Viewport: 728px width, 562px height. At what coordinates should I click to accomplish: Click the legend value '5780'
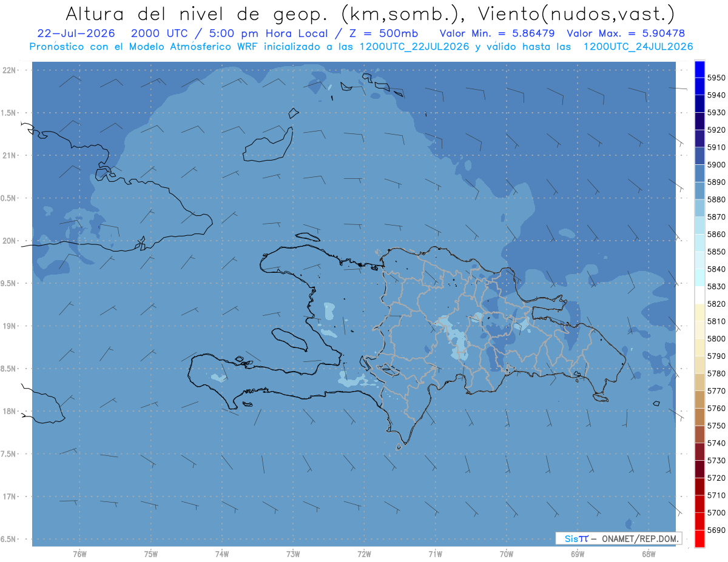(x=716, y=373)
